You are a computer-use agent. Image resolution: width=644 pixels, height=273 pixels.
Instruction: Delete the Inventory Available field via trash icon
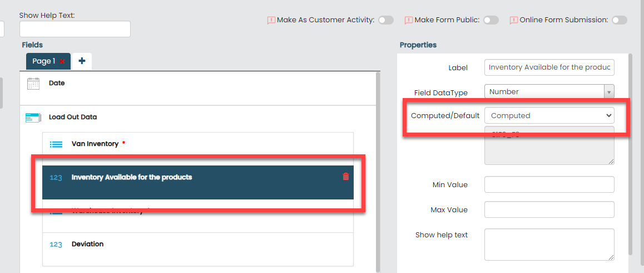pyautogui.click(x=346, y=177)
